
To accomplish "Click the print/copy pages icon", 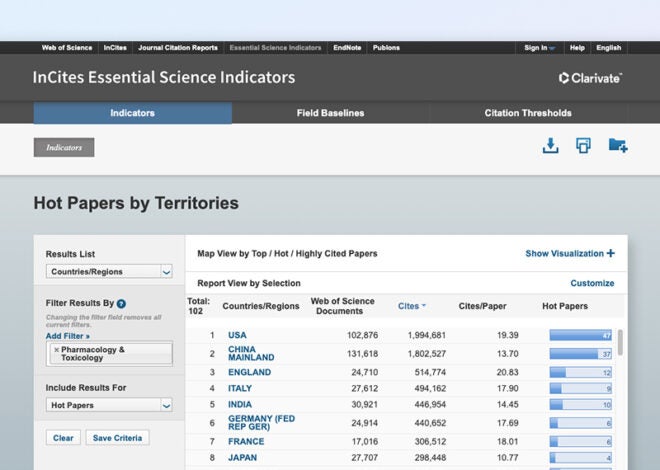I will 583,146.
